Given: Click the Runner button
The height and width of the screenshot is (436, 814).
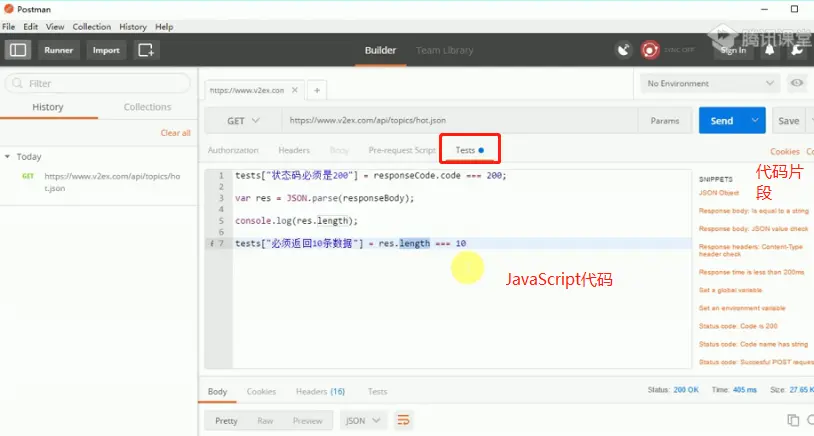Looking at the screenshot, I should (59, 50).
